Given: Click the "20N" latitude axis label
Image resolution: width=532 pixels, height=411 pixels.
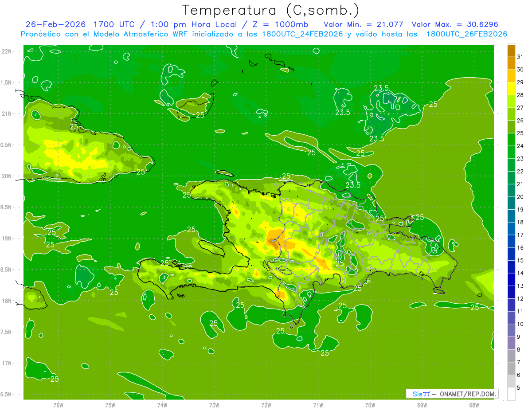Looking at the screenshot, I should tap(7, 176).
